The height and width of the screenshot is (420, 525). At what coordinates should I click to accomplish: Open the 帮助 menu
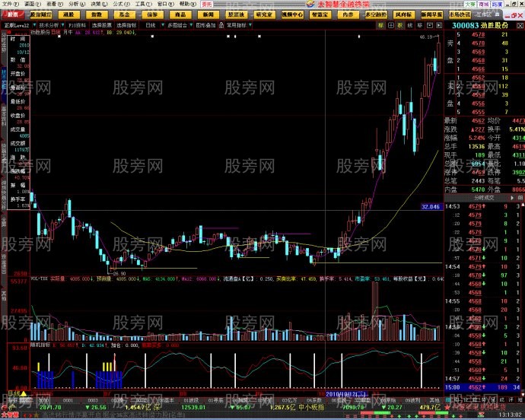coord(188,4)
